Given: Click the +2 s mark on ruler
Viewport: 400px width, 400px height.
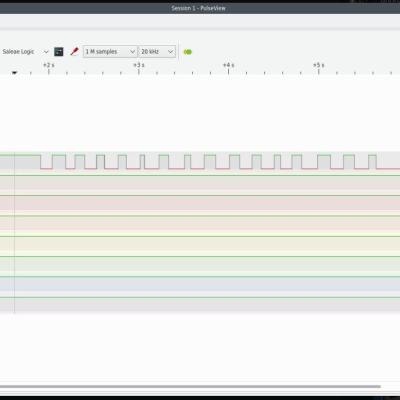Looking at the screenshot, I should click(49, 65).
